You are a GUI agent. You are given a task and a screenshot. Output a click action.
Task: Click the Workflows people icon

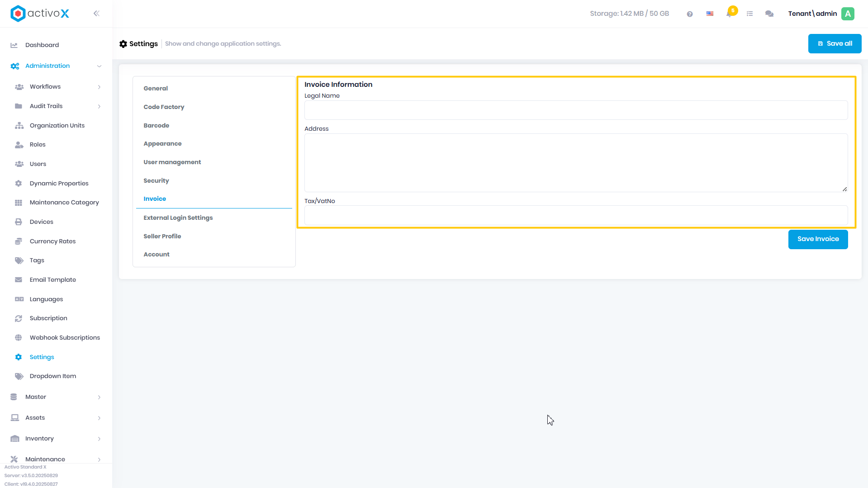pos(19,87)
